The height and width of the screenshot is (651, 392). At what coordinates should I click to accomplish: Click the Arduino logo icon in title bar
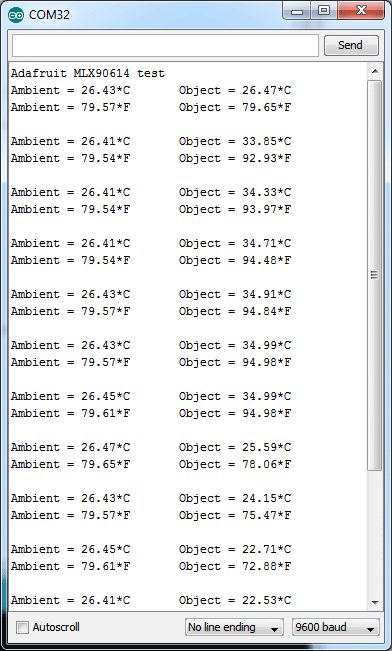(15, 15)
